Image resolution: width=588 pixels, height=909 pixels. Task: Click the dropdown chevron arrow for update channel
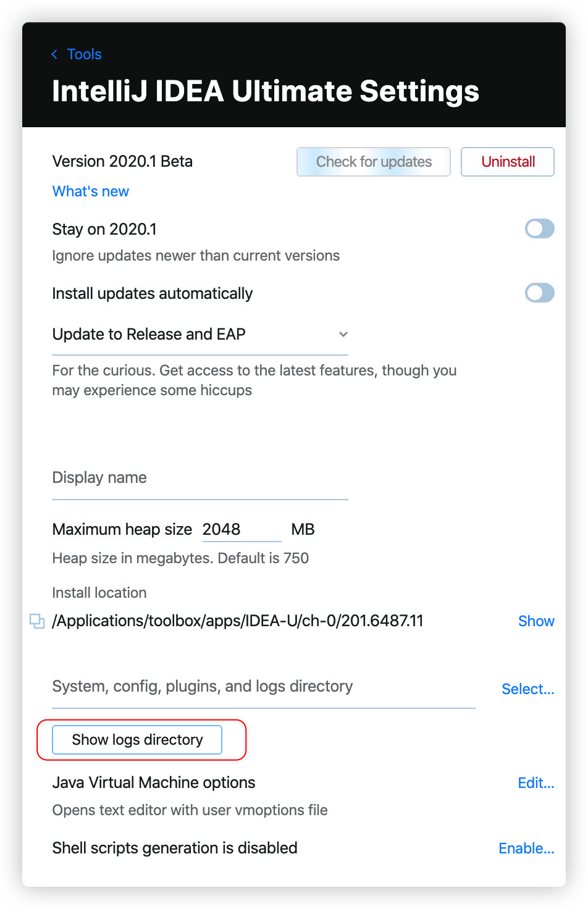click(x=343, y=334)
